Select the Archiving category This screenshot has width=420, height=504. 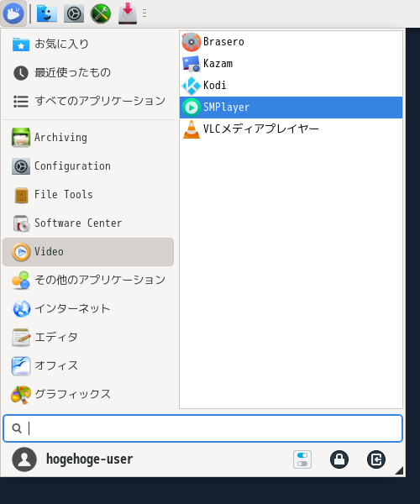tap(88, 138)
